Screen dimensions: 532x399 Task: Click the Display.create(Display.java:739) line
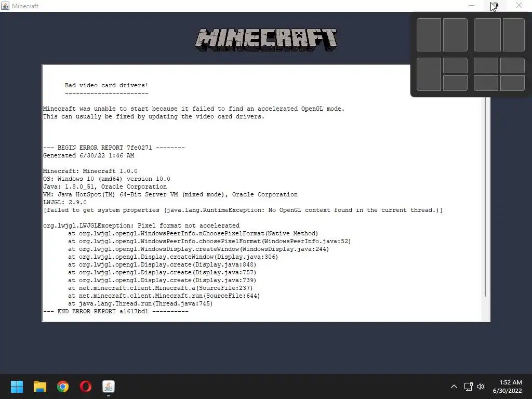(x=162, y=280)
